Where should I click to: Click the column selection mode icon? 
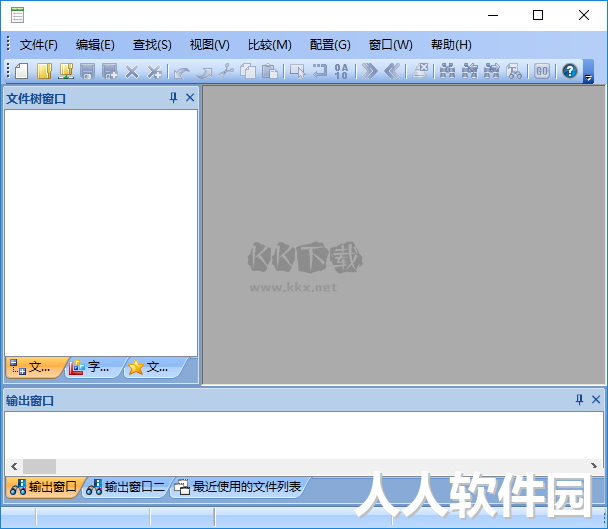tap(298, 71)
